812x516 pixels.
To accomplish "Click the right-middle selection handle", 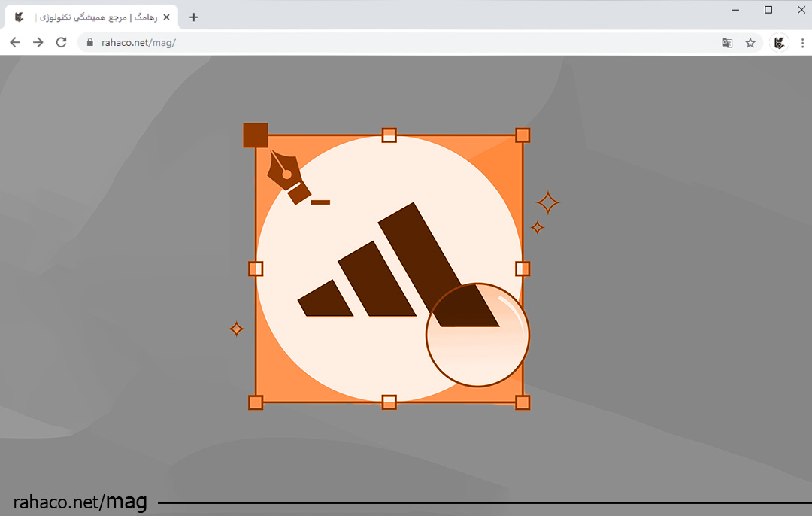I will (x=523, y=269).
